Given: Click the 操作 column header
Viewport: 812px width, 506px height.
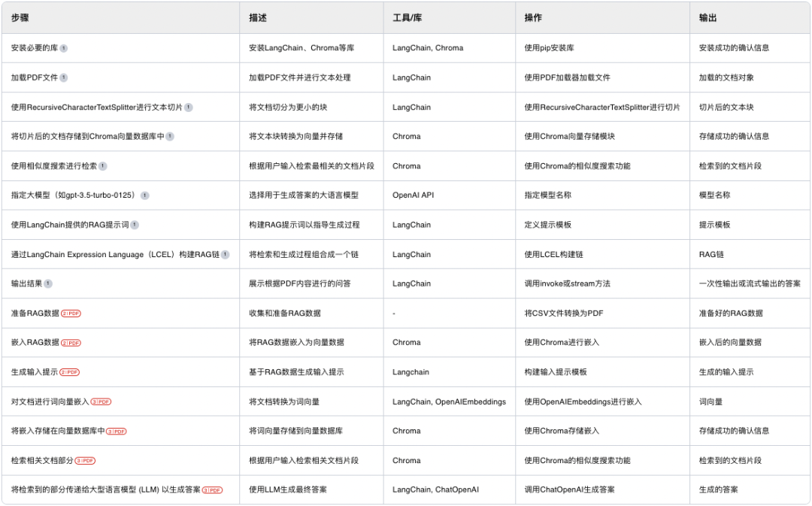Looking at the screenshot, I should [533, 17].
